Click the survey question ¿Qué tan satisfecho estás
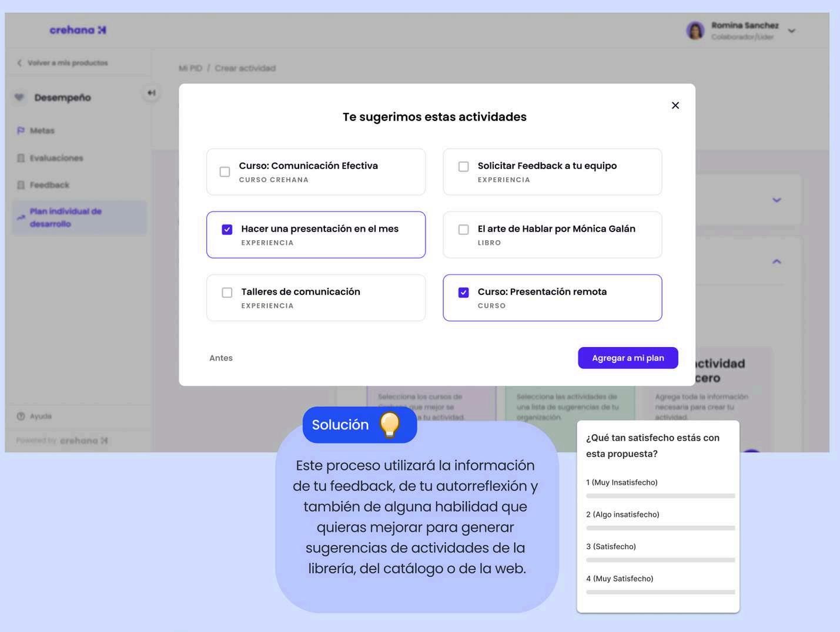840x632 pixels. point(652,446)
